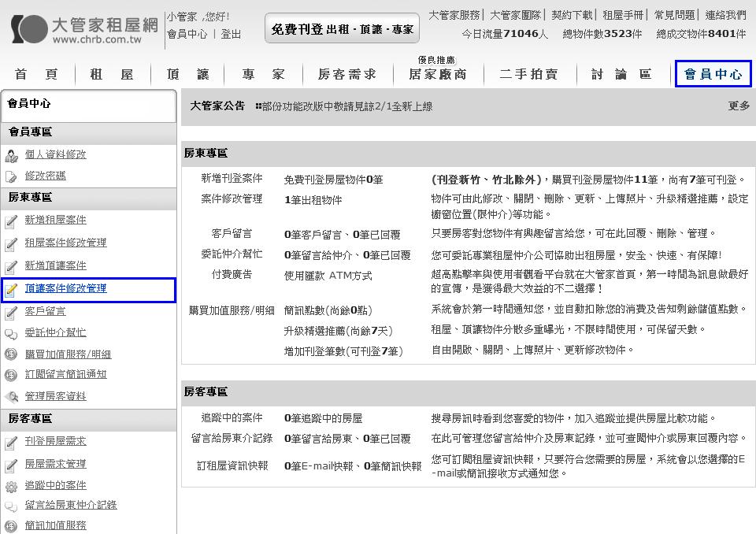
Task: Open 新增頂讓案件 in sidebar
Action: pos(55,265)
